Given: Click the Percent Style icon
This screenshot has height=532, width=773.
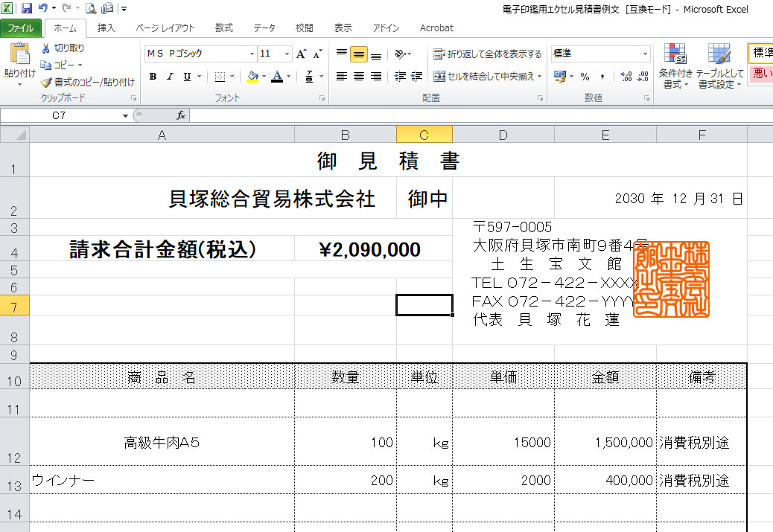Looking at the screenshot, I should tap(585, 77).
